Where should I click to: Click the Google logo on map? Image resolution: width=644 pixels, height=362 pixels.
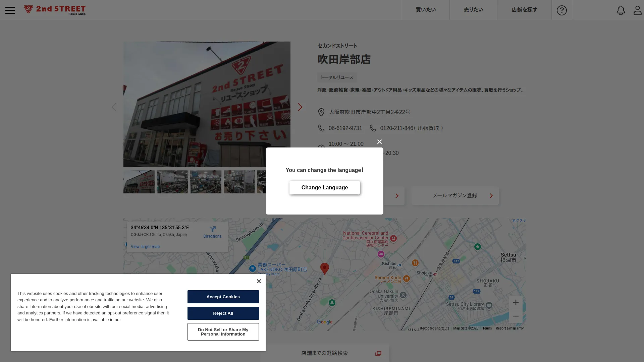324,322
